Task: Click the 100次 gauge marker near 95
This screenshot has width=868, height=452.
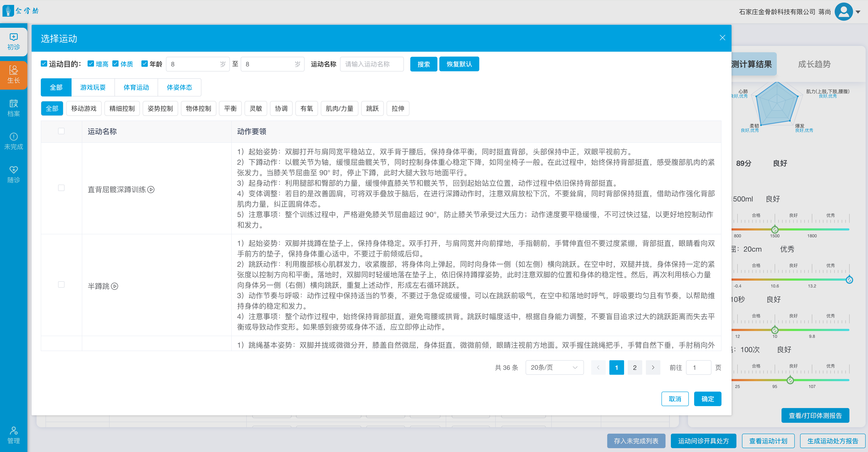Action: [x=790, y=380]
